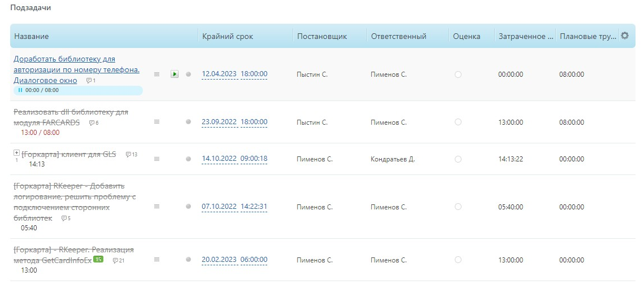Open table settings gear icon
Image resolution: width=644 pixels, height=289 pixels.
pos(625,36)
